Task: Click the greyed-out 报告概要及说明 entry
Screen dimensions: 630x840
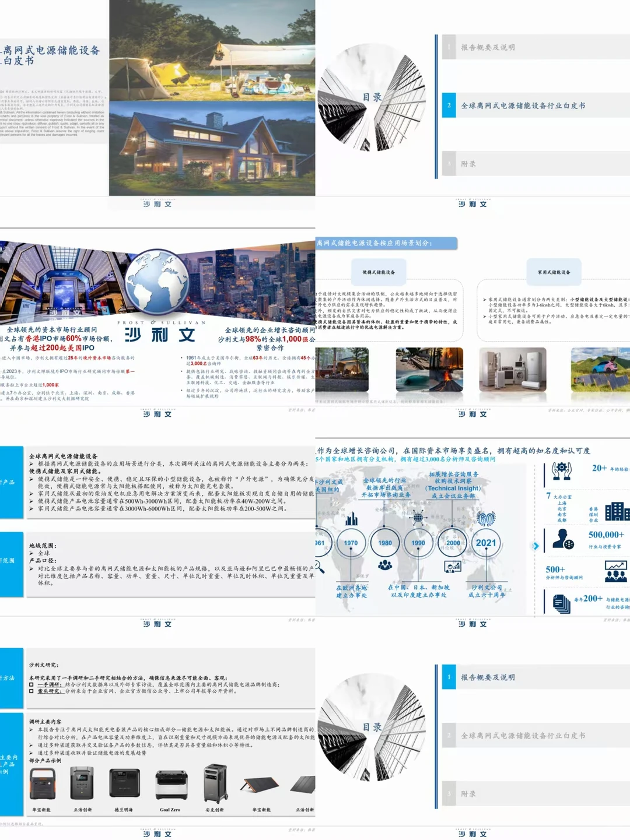Action: click(535, 47)
